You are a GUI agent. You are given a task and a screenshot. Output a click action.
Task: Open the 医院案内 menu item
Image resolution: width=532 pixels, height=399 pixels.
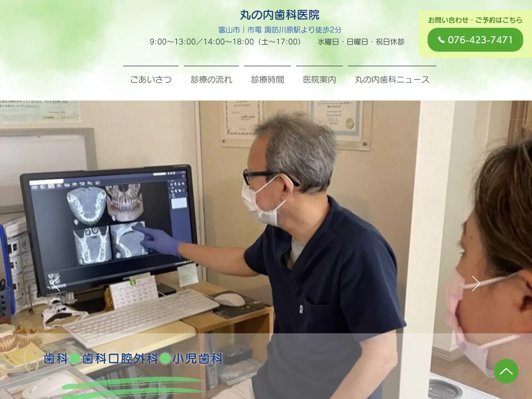tap(320, 79)
